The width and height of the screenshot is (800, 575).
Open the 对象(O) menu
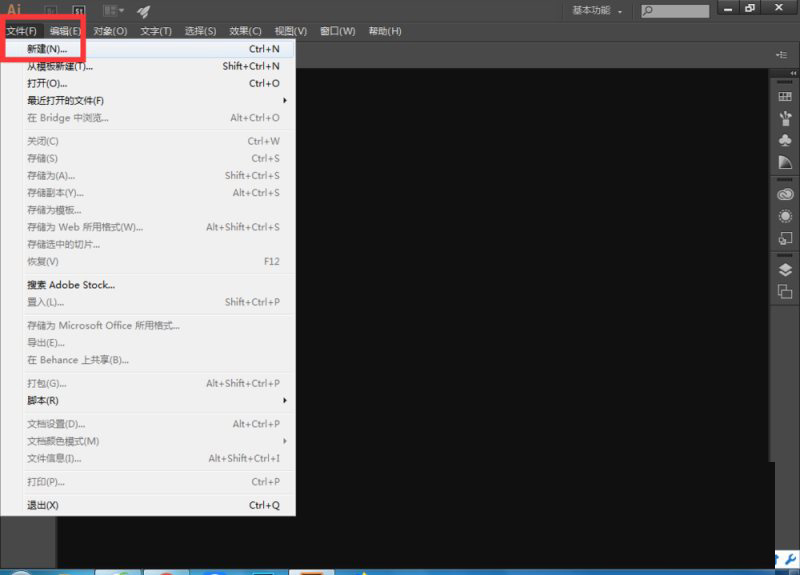pyautogui.click(x=110, y=31)
